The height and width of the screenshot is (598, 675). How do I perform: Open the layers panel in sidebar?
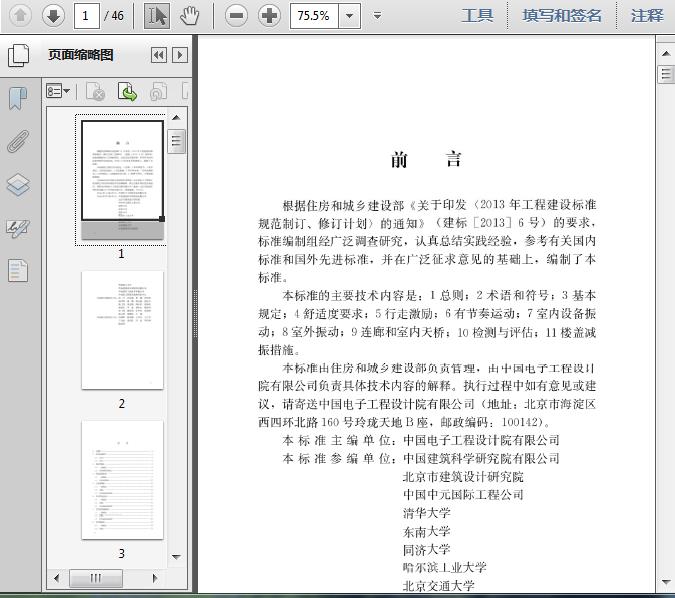tap(18, 185)
